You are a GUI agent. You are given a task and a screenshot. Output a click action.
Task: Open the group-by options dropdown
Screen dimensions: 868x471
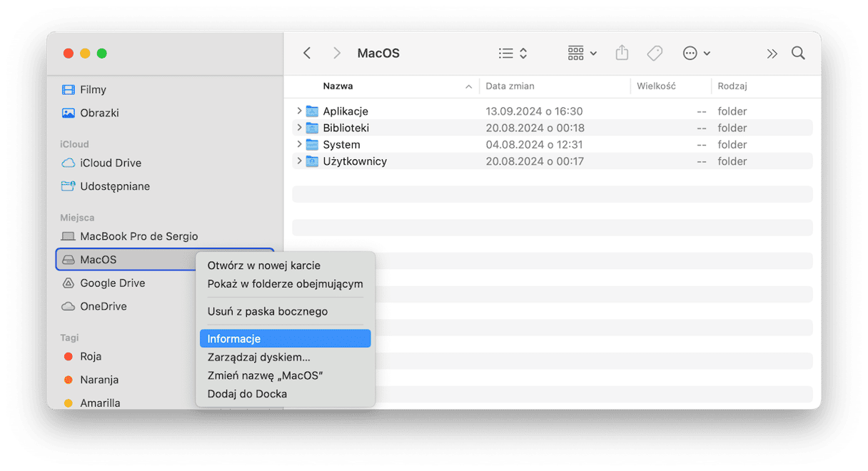[x=582, y=54]
